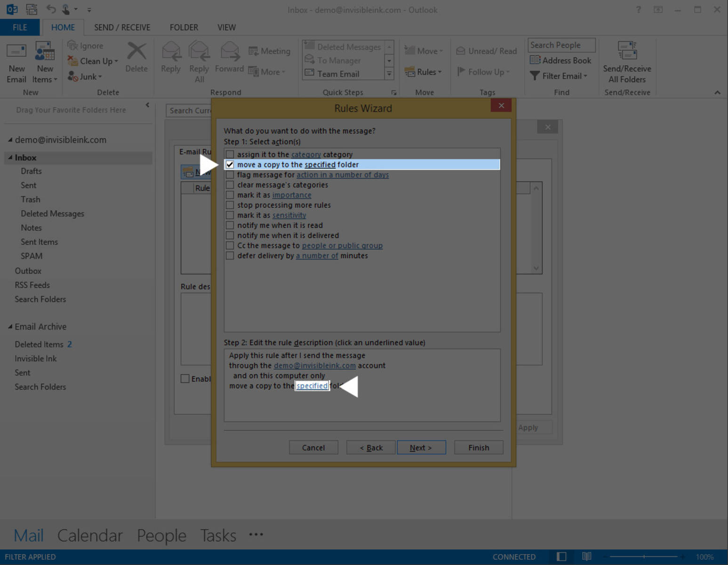The width and height of the screenshot is (728, 565).
Task: Toggle Unread/Read envelope icon
Action: [461, 51]
